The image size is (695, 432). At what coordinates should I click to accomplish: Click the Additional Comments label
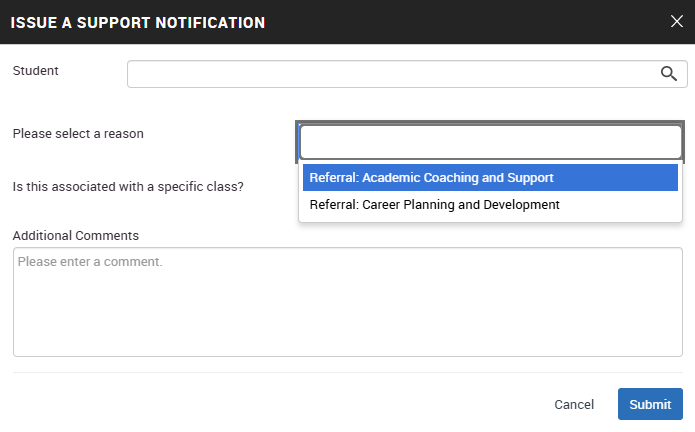pos(76,236)
